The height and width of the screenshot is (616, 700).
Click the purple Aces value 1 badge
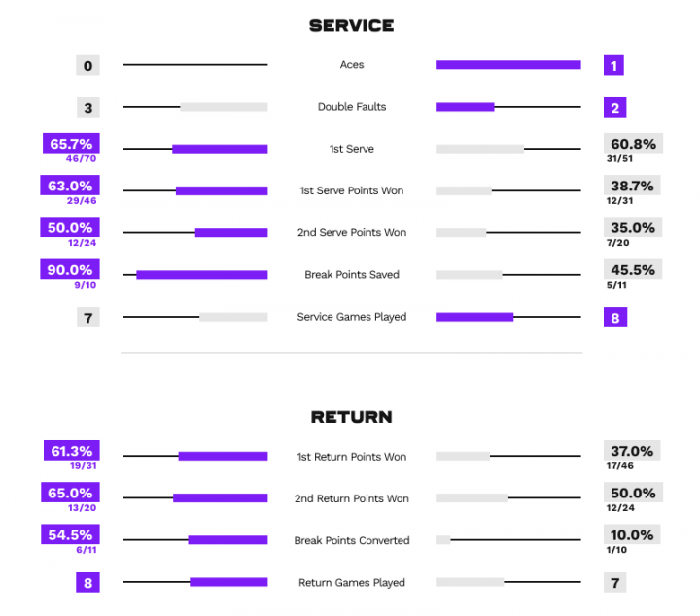pos(613,65)
